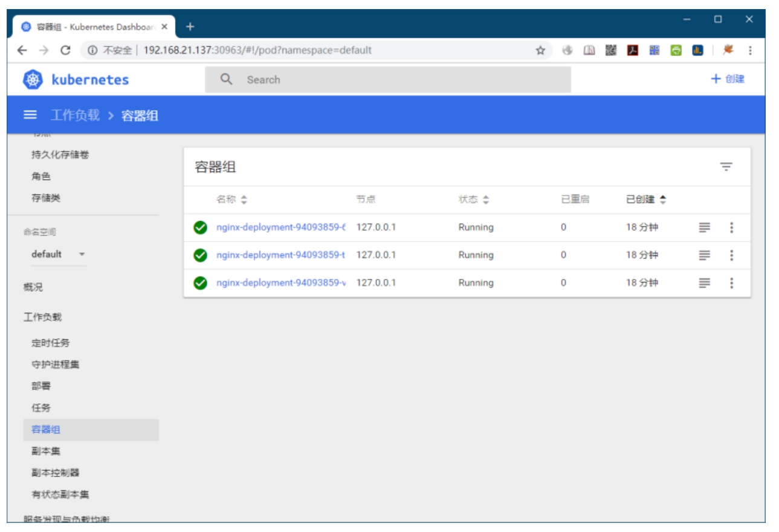View logs icon for third nginx pod

coord(704,283)
